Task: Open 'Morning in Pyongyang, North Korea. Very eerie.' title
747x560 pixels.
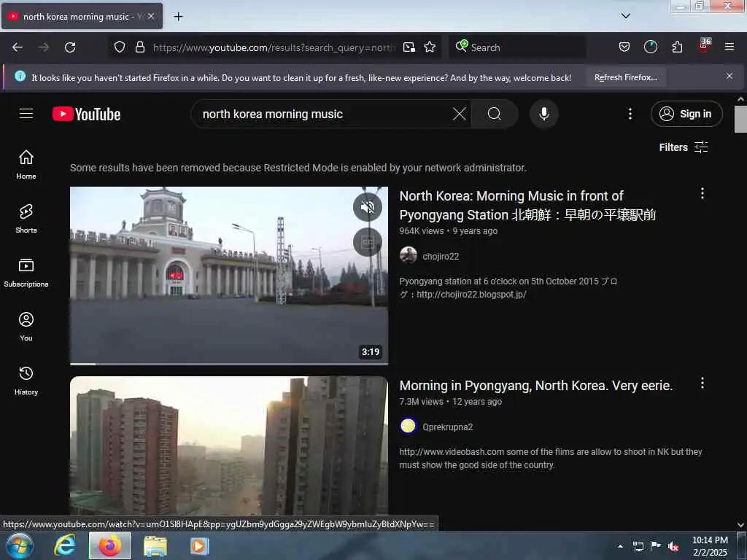Action: click(x=536, y=385)
